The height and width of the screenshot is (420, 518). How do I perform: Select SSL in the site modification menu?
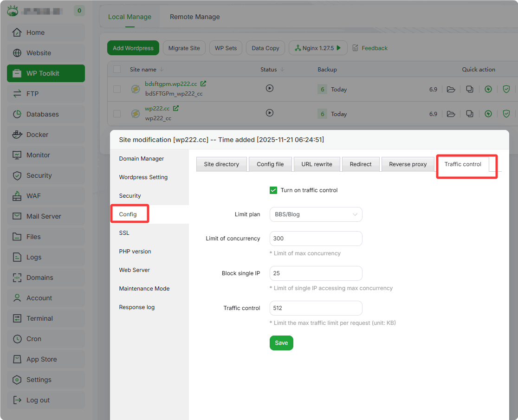click(x=124, y=233)
